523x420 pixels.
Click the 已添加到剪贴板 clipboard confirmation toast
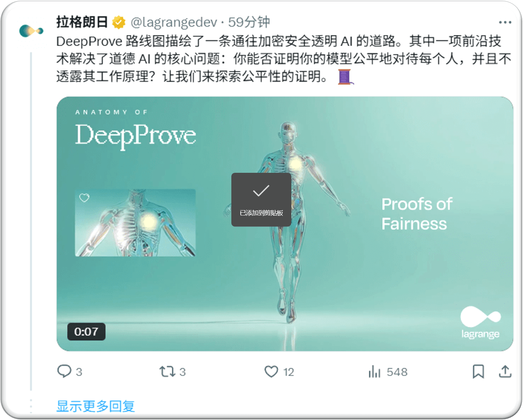coord(261,200)
